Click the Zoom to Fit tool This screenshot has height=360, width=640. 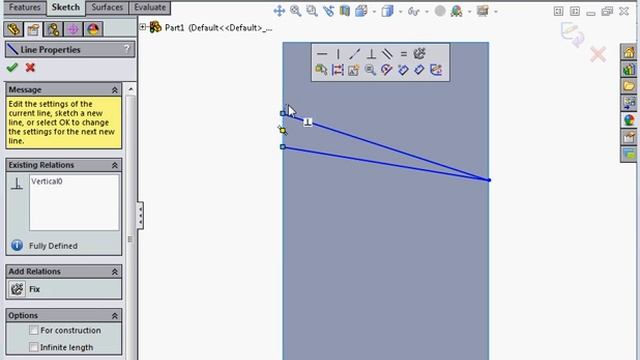[296, 11]
